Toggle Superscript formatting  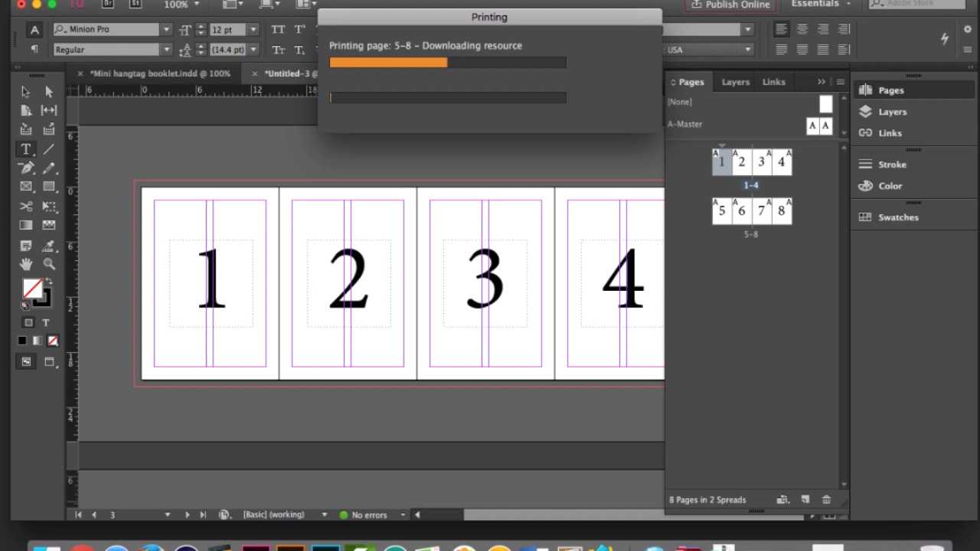tap(300, 30)
